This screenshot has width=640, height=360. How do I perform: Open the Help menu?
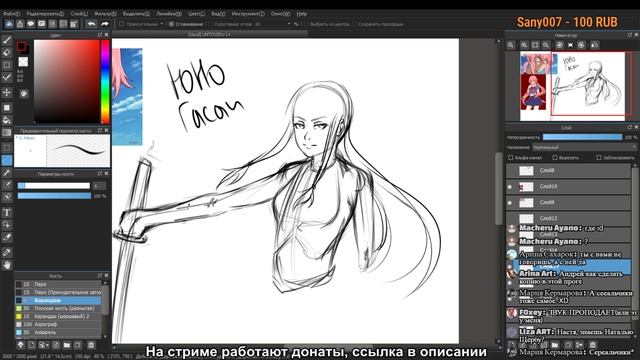(x=301, y=13)
